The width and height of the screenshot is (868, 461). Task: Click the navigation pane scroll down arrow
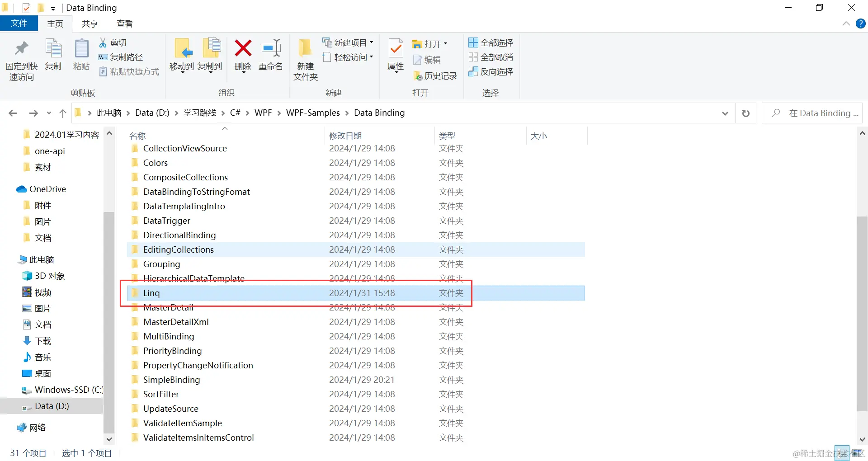coord(109,439)
